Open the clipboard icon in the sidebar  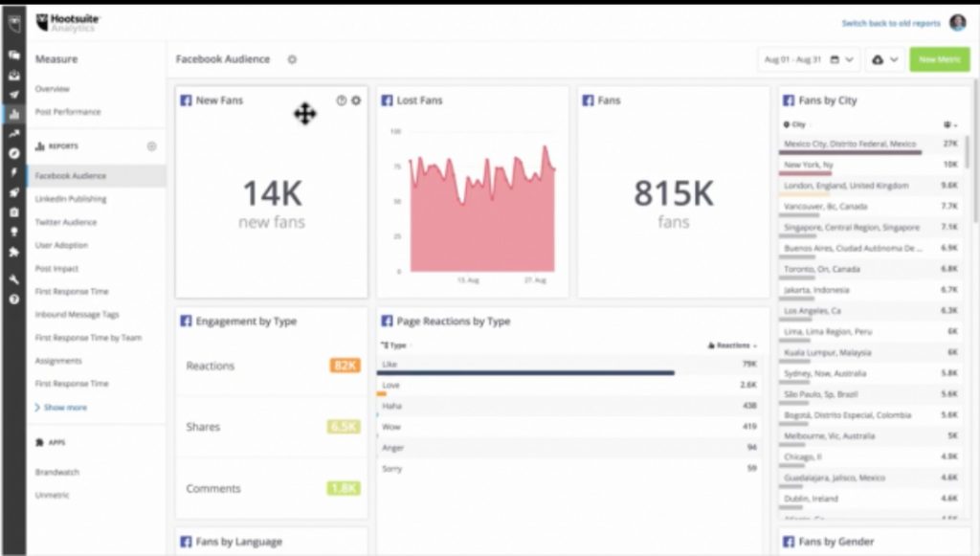click(x=13, y=212)
